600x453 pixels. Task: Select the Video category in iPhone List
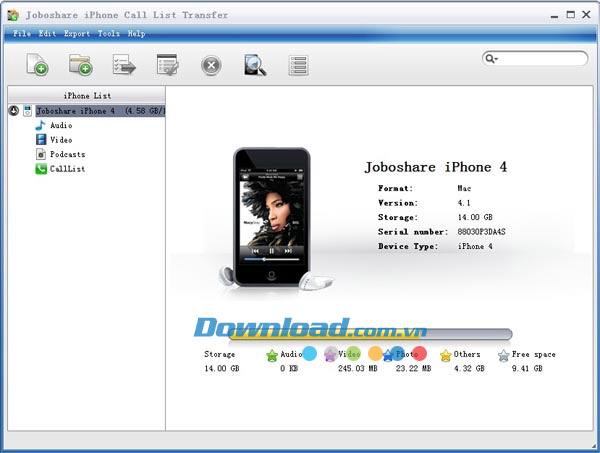pyautogui.click(x=60, y=140)
